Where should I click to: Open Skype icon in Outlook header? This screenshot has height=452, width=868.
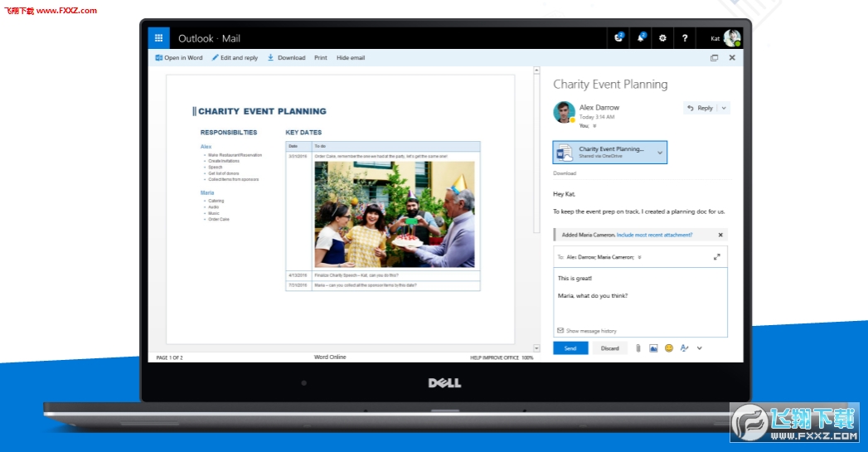[619, 37]
